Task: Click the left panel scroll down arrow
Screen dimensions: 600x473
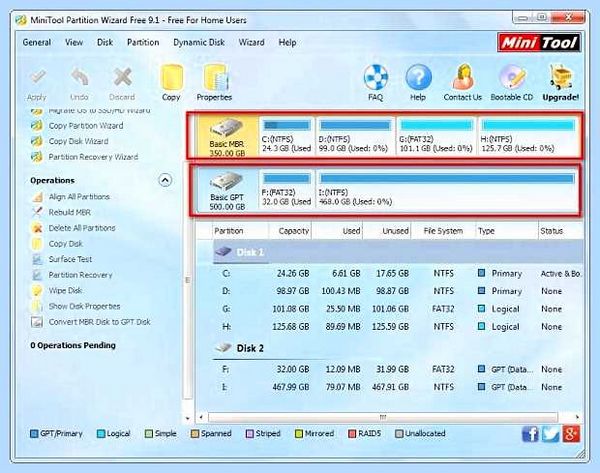Action: click(x=188, y=418)
